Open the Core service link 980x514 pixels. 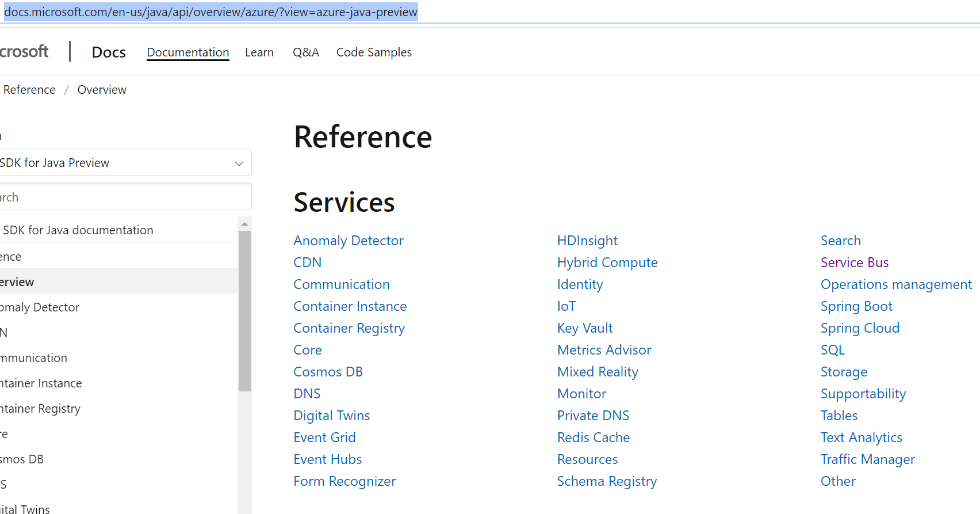(x=308, y=350)
